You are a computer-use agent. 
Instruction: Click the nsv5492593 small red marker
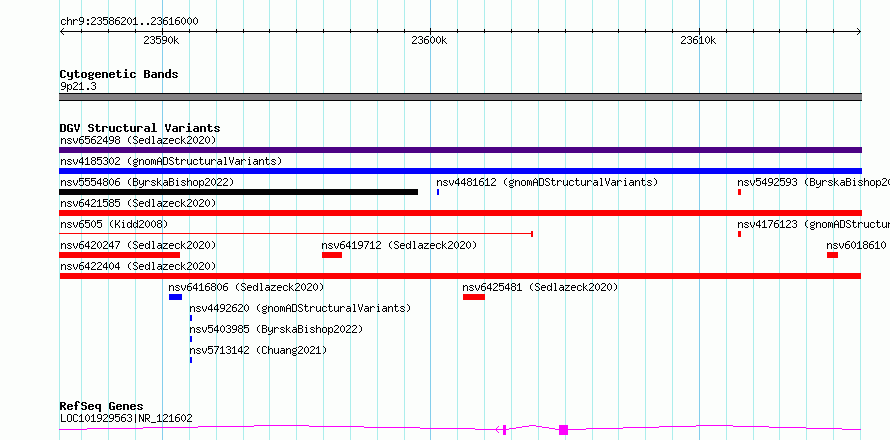tap(740, 192)
